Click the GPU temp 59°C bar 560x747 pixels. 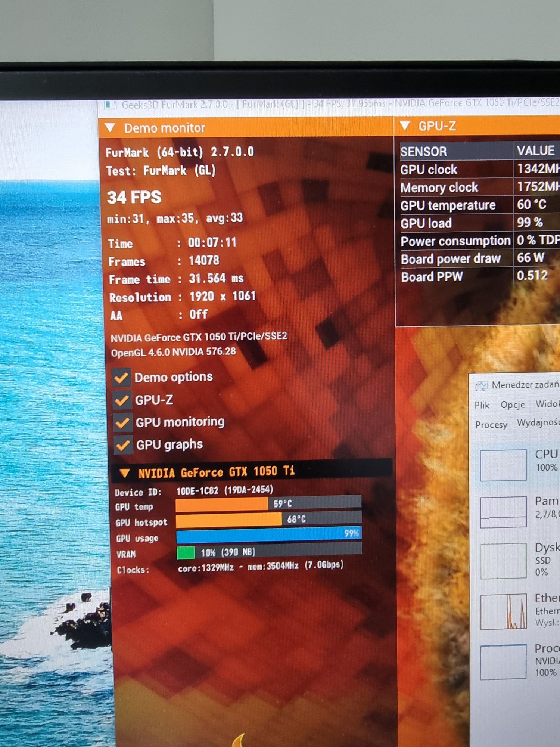tap(268, 504)
